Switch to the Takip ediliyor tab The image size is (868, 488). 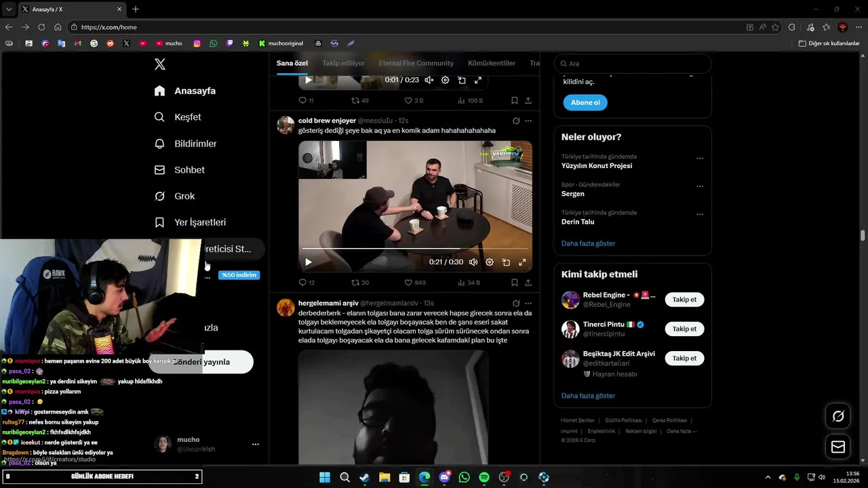click(x=343, y=63)
